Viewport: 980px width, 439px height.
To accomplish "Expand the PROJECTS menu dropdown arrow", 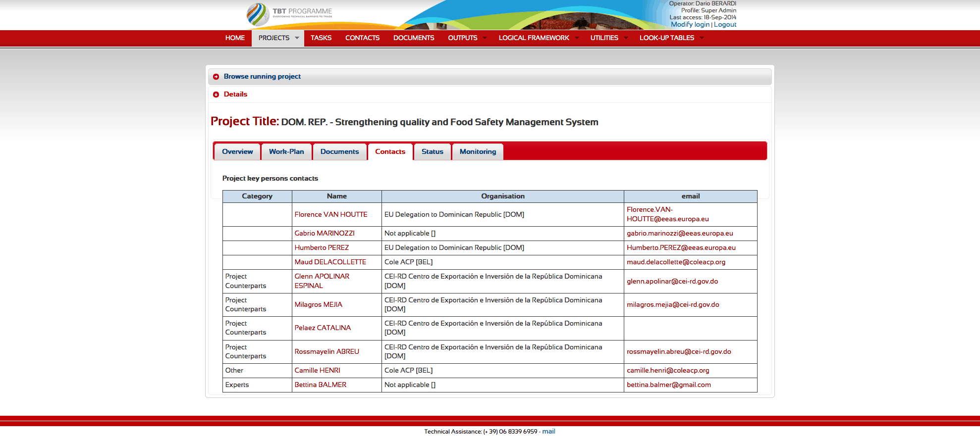I will pyautogui.click(x=297, y=38).
